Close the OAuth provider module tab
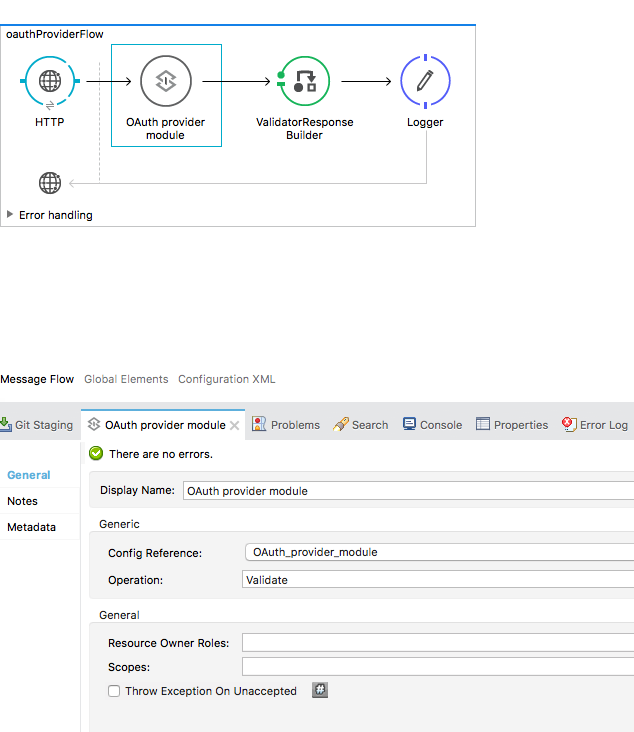 click(235, 425)
